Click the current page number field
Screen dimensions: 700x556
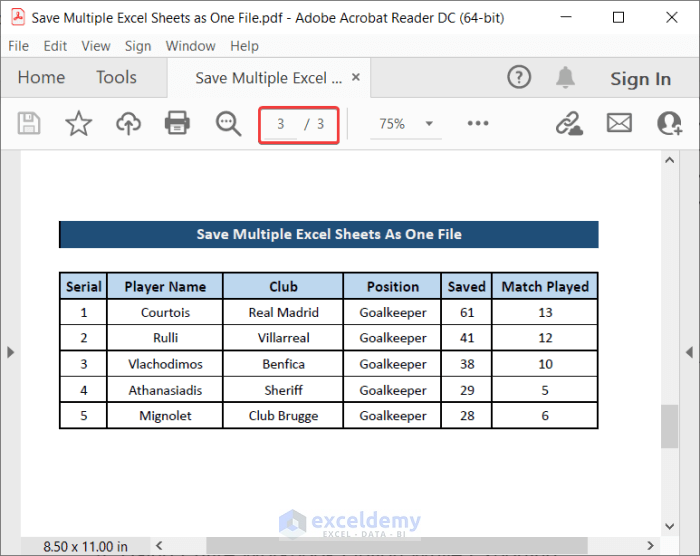(x=280, y=124)
